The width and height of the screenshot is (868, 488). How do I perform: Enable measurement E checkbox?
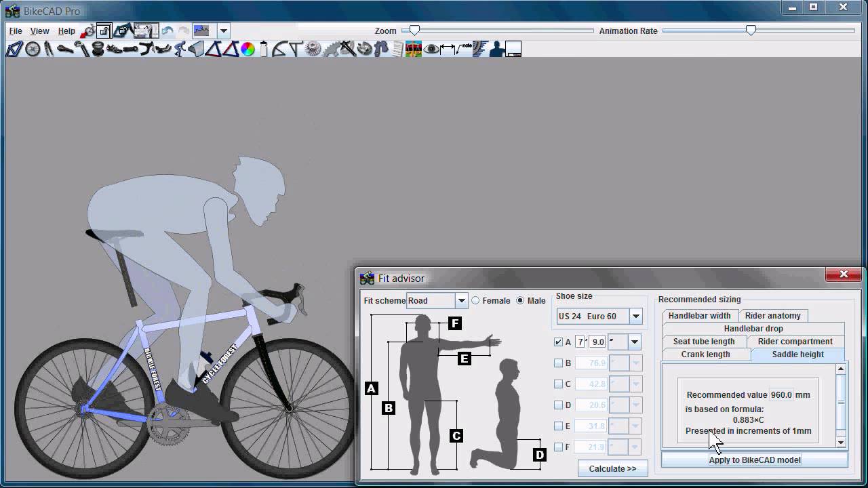[558, 426]
